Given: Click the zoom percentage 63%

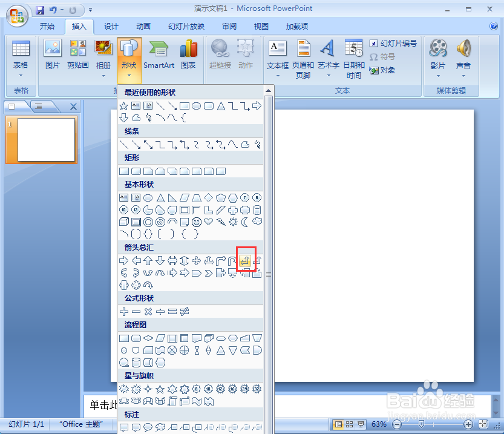Looking at the screenshot, I should pyautogui.click(x=379, y=424).
